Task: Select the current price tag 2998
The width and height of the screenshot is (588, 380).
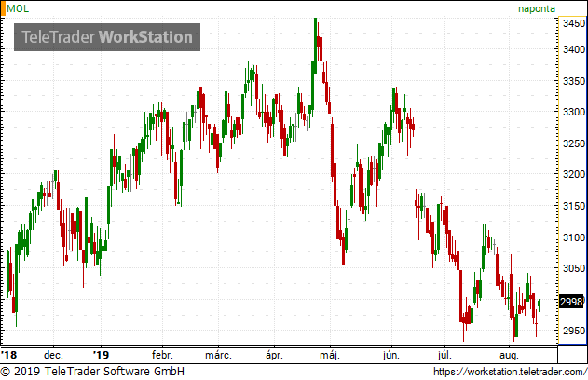Action: [x=571, y=302]
